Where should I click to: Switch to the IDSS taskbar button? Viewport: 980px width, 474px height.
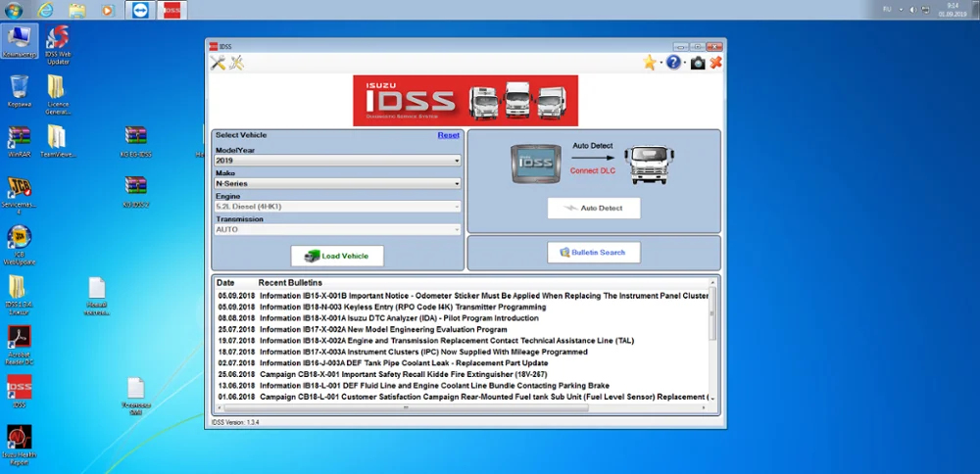click(171, 10)
